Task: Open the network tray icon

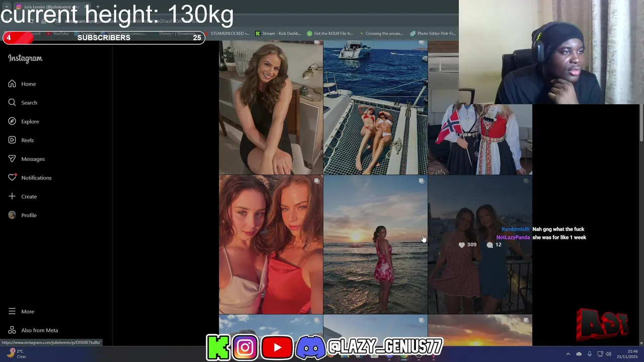Action: [600, 354]
